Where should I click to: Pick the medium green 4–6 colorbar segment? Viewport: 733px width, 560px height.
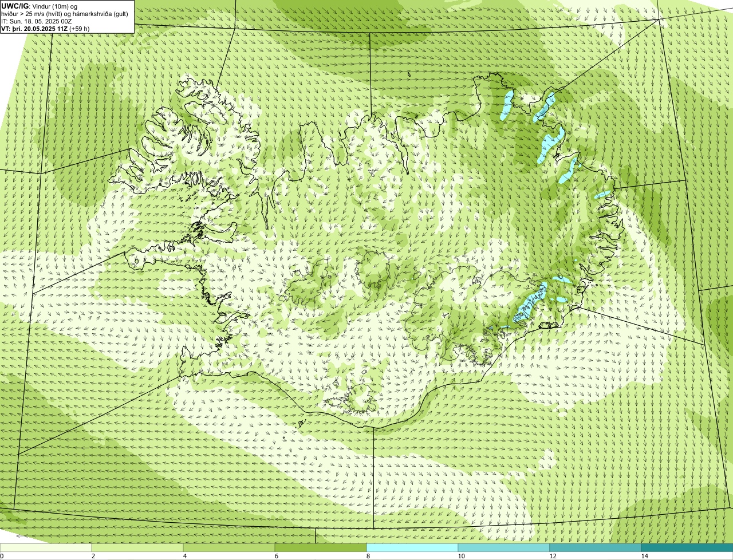click(229, 547)
